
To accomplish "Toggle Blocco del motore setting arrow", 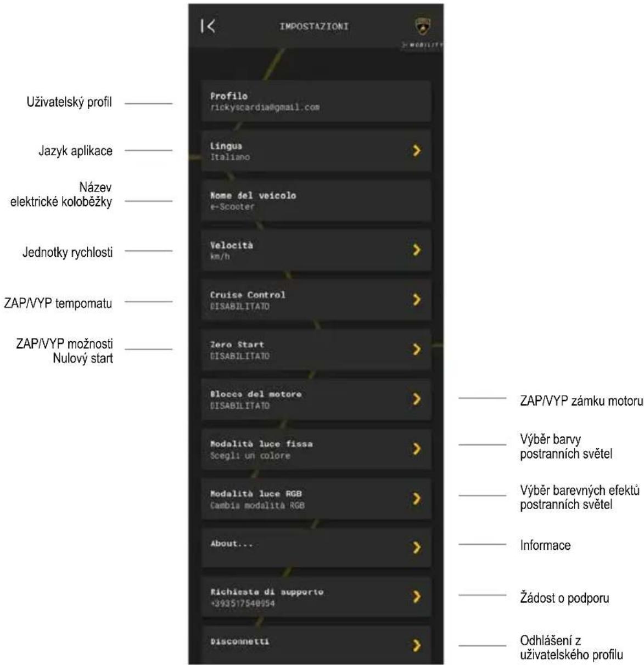I will pos(417,399).
